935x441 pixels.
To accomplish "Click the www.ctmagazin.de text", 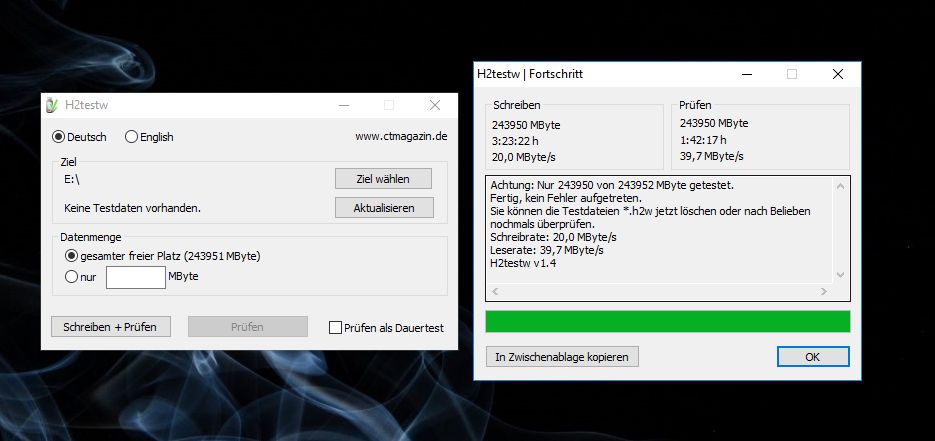I will tap(401, 136).
